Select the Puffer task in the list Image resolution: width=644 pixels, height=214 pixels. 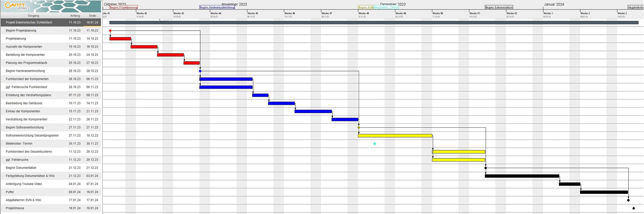(x=10, y=192)
